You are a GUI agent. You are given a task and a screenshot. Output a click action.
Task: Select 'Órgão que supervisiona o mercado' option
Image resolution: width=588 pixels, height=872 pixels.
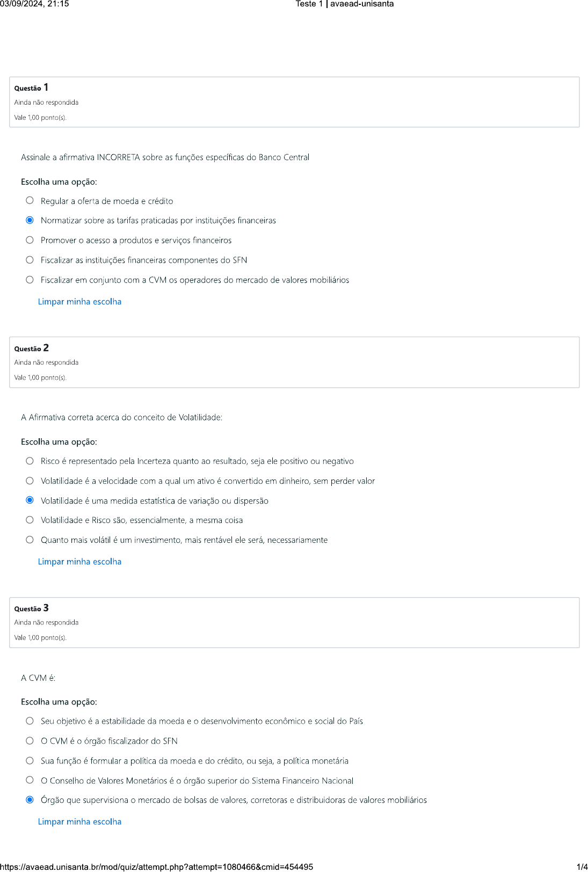coord(30,800)
